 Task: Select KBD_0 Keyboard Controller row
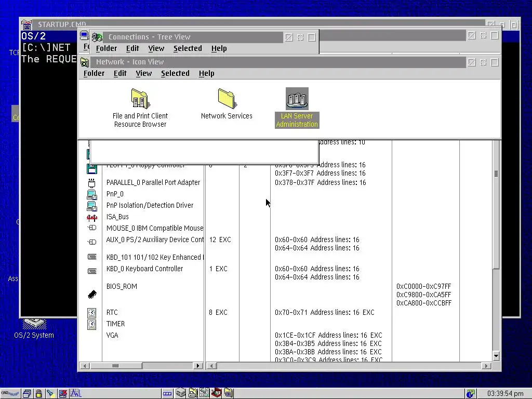tap(144, 269)
